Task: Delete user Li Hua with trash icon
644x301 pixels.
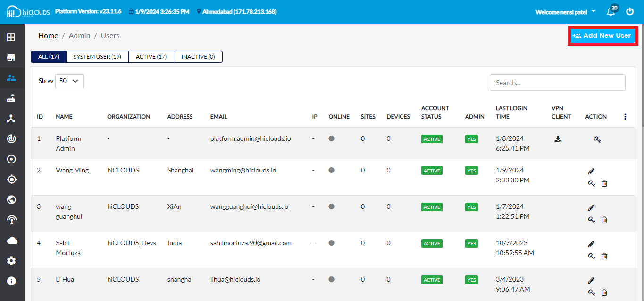Action: click(x=604, y=292)
